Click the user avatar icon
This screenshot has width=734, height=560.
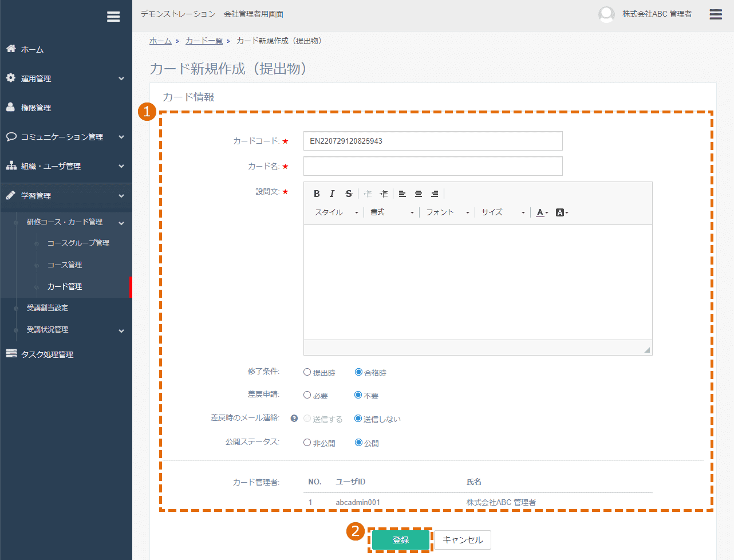point(606,14)
